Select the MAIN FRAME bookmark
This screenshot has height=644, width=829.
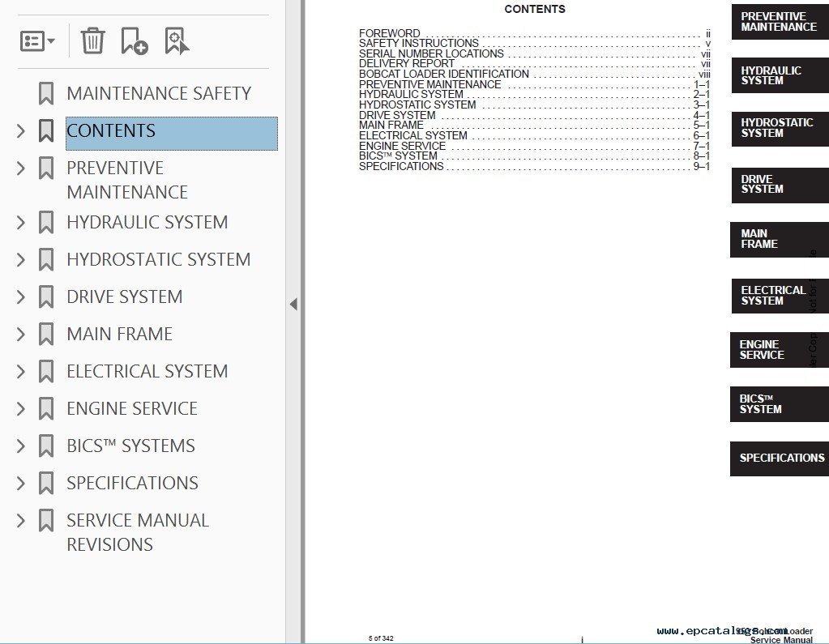(x=119, y=334)
